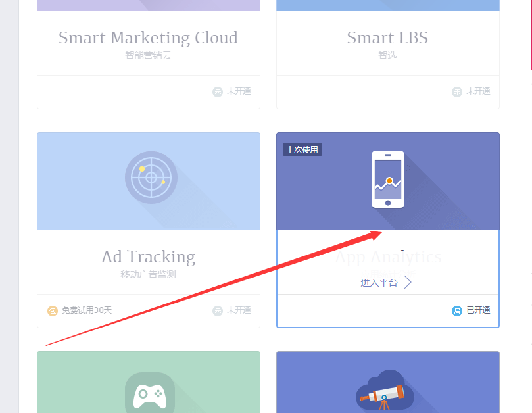Click Ad Tracking's grey 未开通 status icon
Screen dimensions: 532x413
[218, 310]
